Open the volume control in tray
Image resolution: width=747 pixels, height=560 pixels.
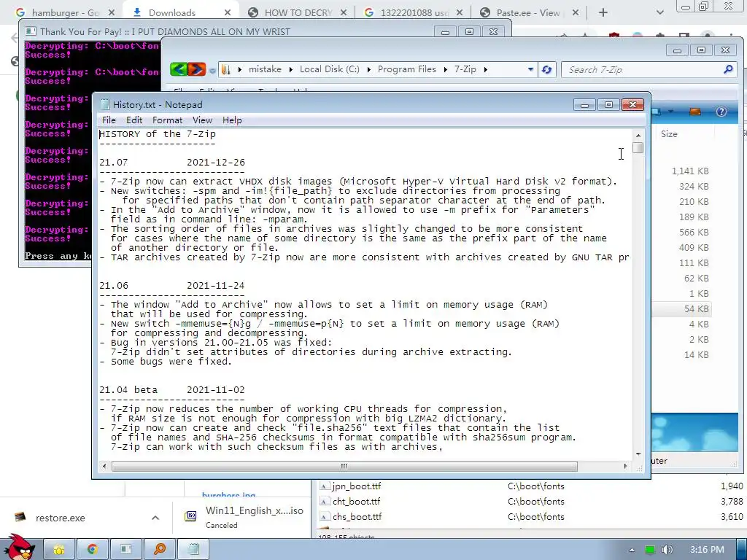pyautogui.click(x=667, y=550)
